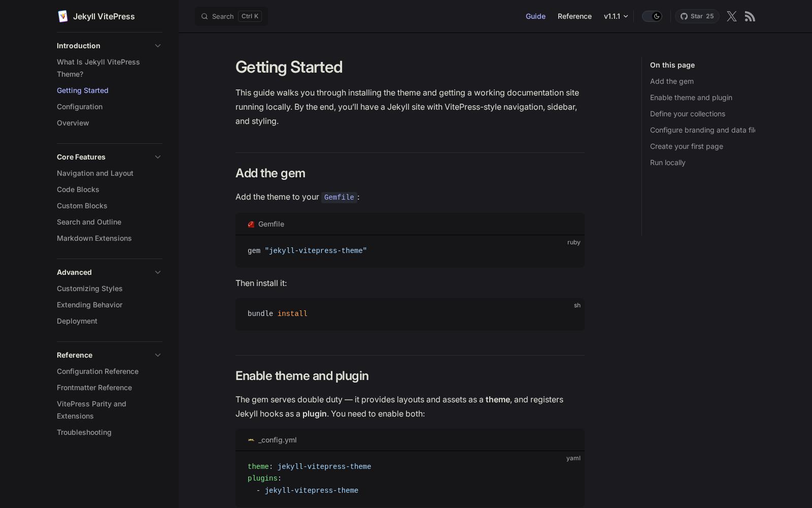The width and height of the screenshot is (812, 508).
Task: Click the Jekyll VitePress logo icon
Action: click(63, 16)
